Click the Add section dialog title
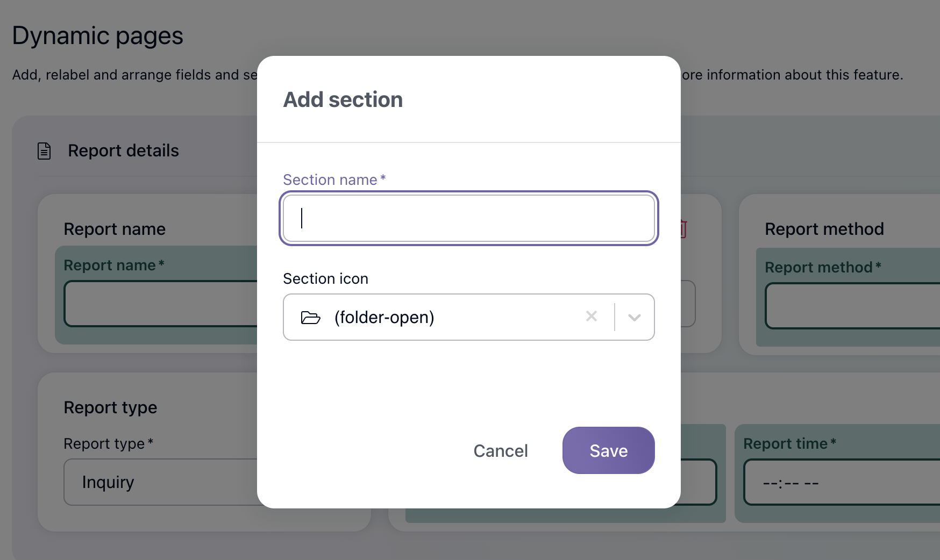Viewport: 940px width, 560px height. [343, 99]
